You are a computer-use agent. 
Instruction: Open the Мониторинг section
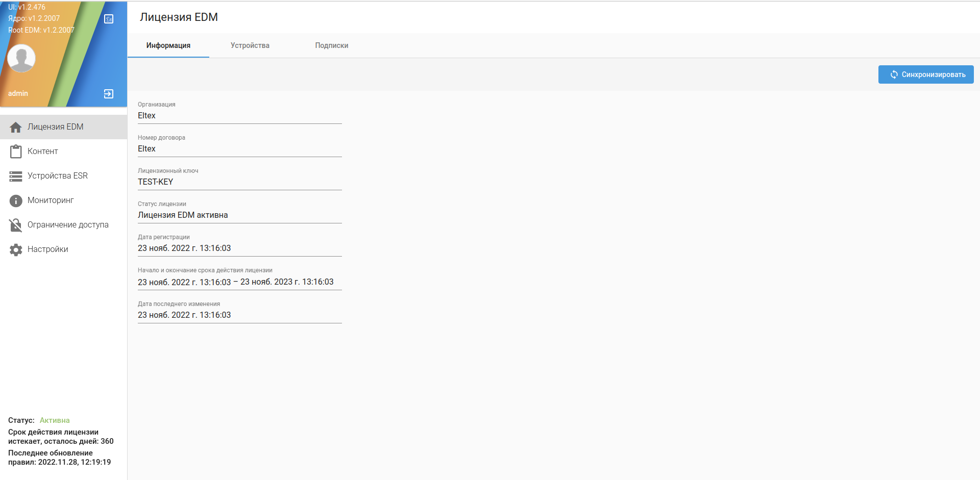point(63,200)
